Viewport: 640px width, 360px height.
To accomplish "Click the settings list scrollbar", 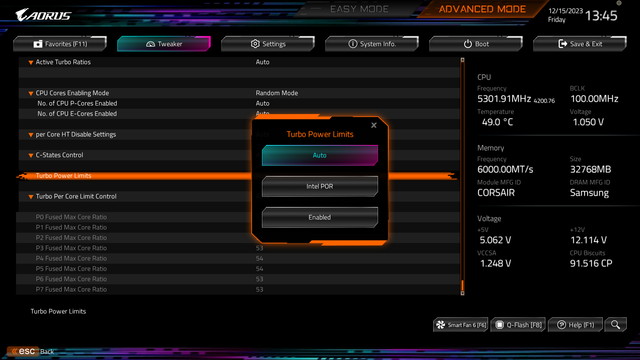I will (x=462, y=176).
